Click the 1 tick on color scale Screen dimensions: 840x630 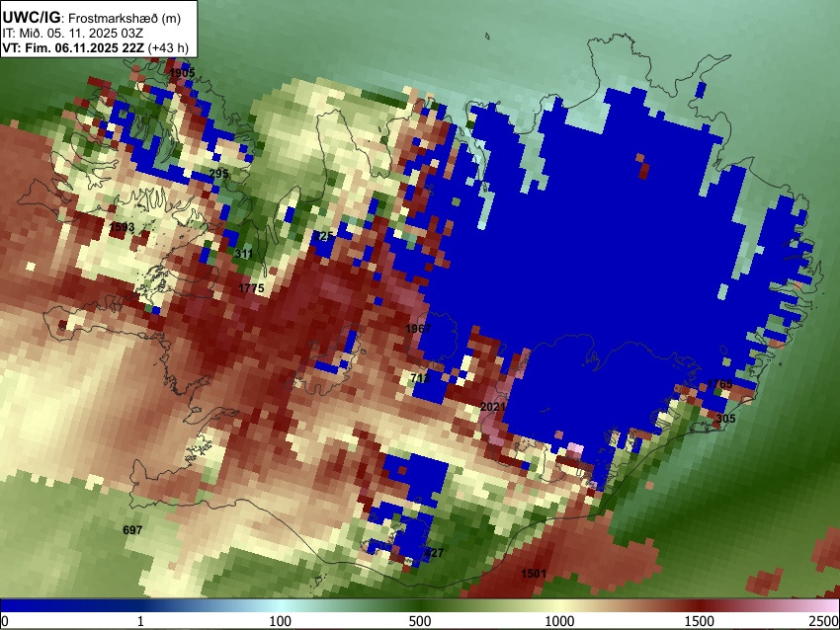pyautogui.click(x=140, y=621)
